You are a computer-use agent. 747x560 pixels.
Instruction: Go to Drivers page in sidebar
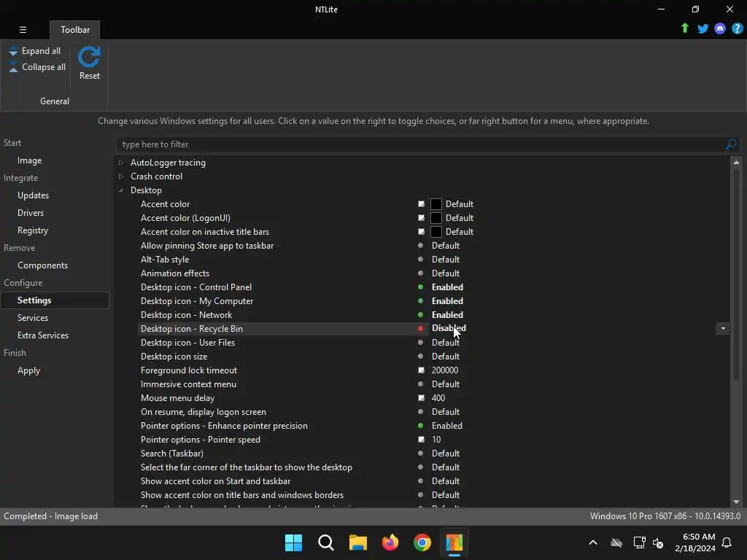pos(31,213)
